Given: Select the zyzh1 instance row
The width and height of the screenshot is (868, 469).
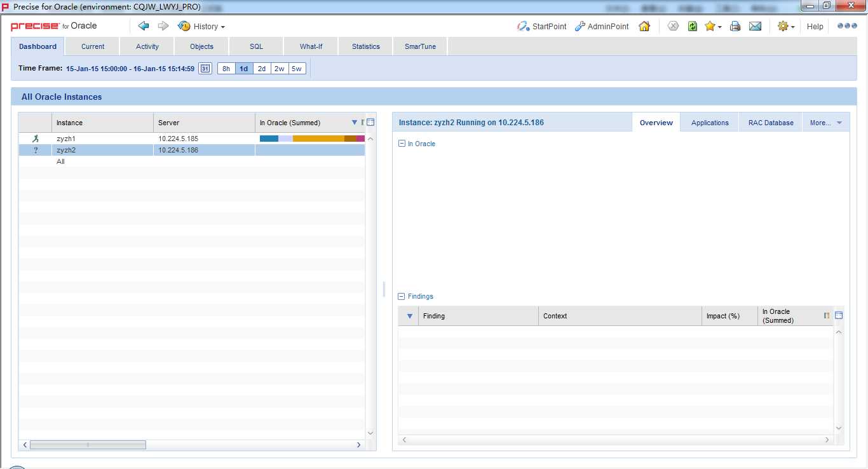Looking at the screenshot, I should coord(191,139).
